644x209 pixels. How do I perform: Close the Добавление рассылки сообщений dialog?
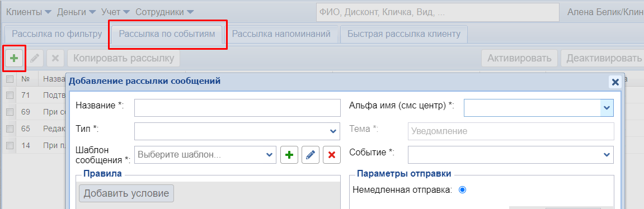click(x=615, y=82)
